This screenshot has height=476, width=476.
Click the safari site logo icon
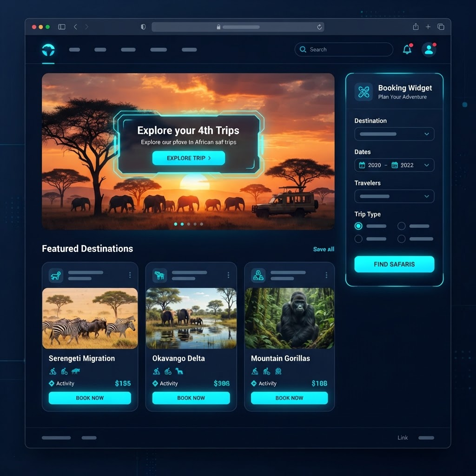coord(48,50)
